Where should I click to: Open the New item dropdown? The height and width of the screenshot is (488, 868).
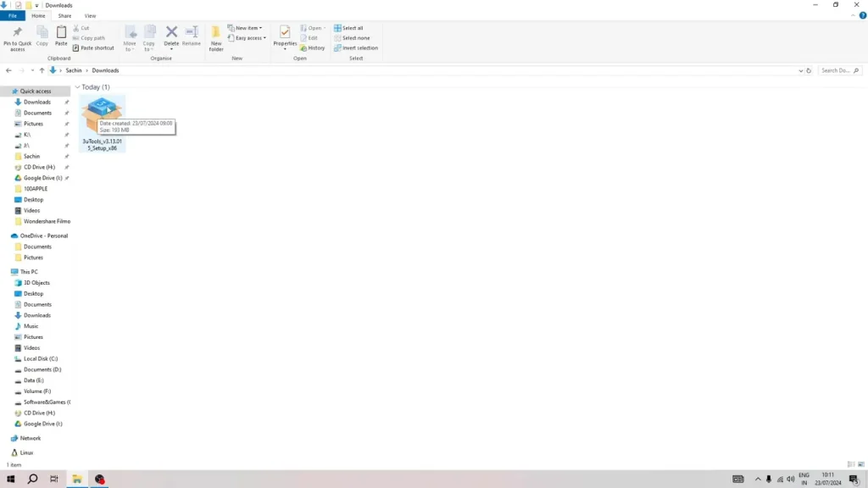coord(245,28)
